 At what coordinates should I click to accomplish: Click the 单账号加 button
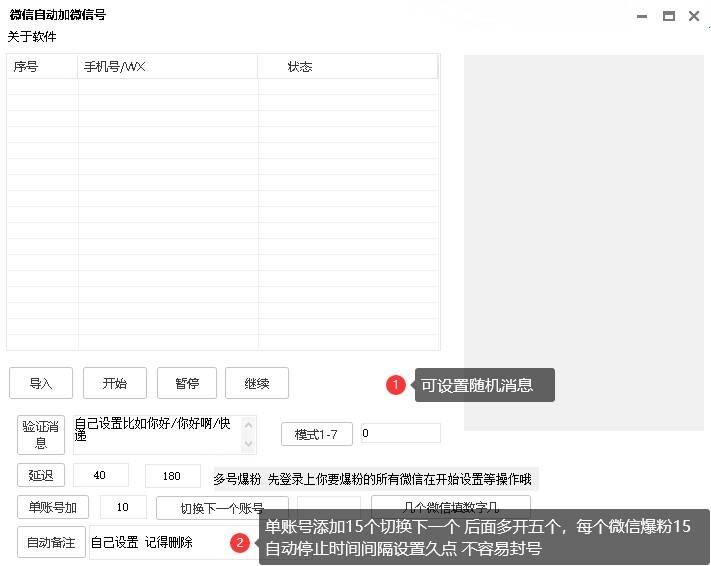(52, 507)
